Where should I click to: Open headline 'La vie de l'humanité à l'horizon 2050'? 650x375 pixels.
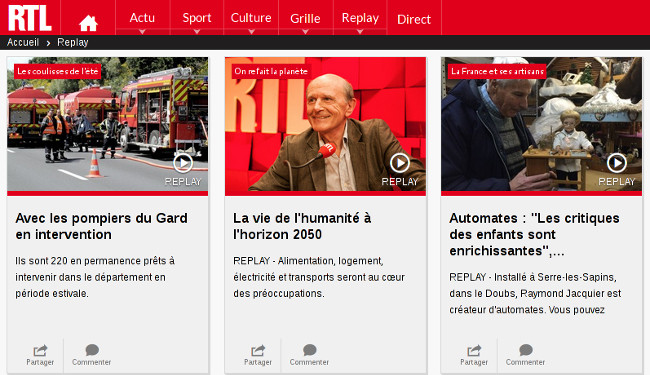coord(302,226)
